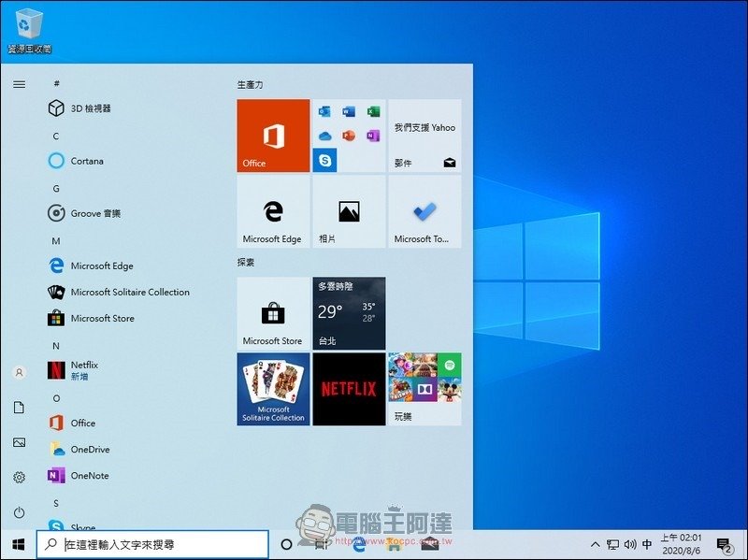
Task: Open Microsoft Solitaire Collection tile
Action: 273,389
